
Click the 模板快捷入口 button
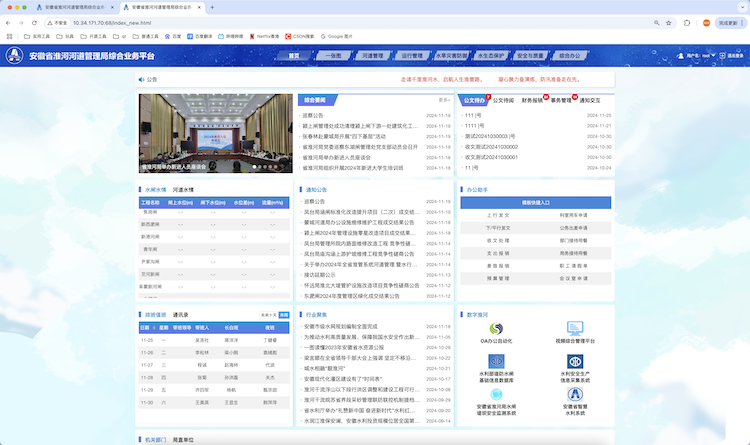pyautogui.click(x=536, y=203)
